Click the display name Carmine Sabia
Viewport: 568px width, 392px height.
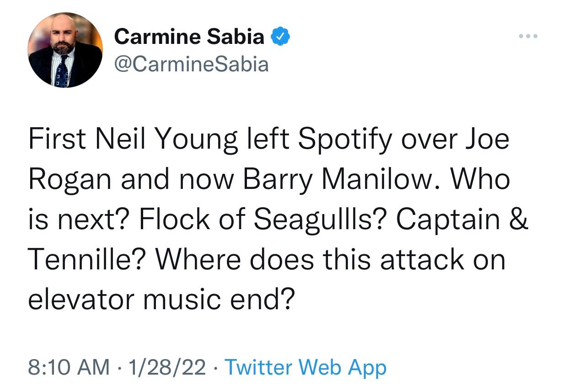point(189,37)
